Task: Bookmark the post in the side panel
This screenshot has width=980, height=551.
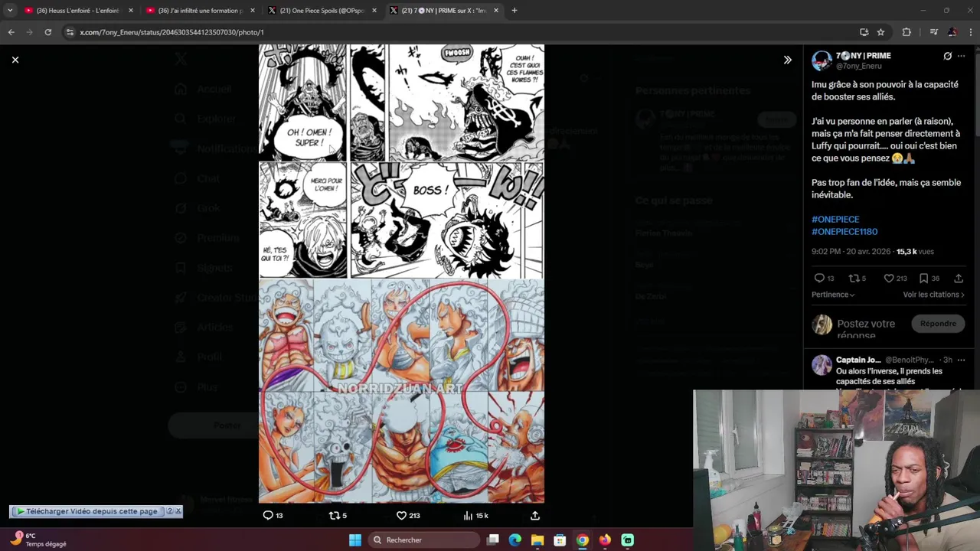Action: pos(924,278)
